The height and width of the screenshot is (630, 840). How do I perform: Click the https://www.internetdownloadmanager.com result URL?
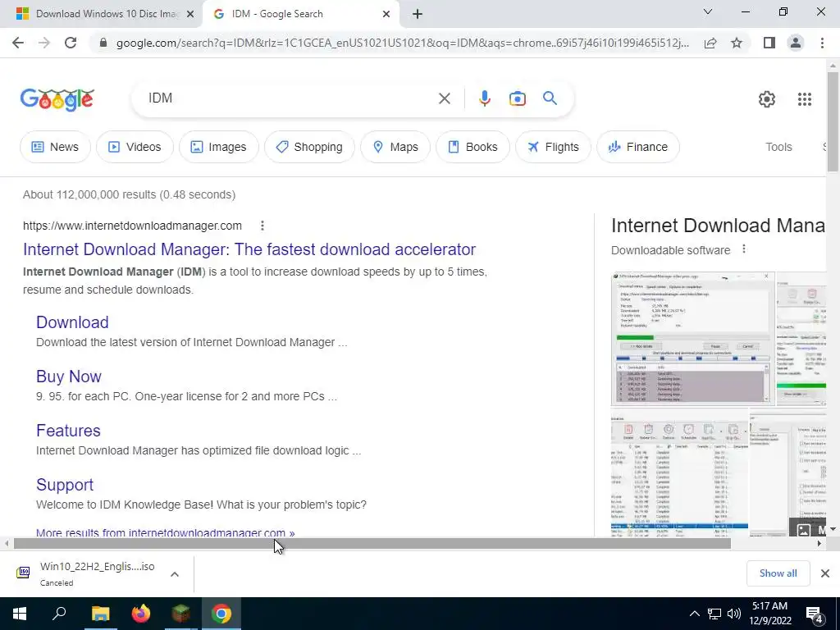[132, 226]
